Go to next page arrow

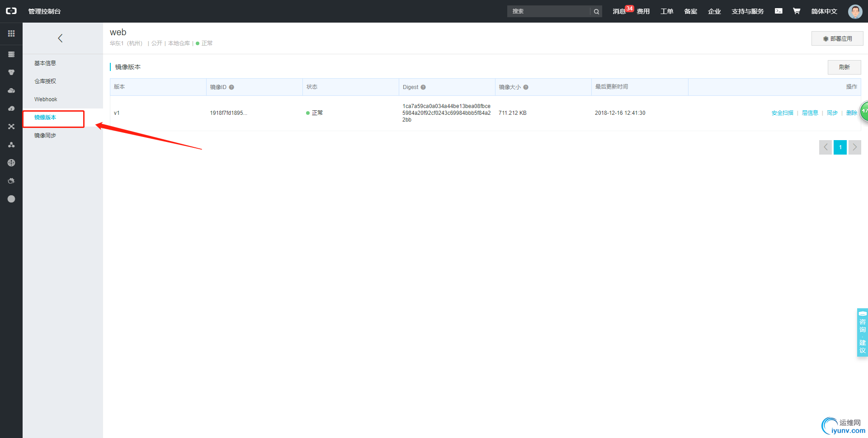[x=855, y=147]
